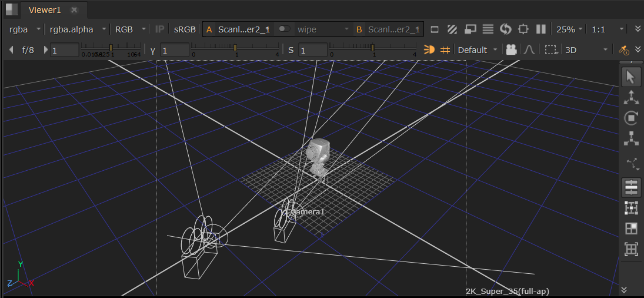Viewport: 644px width, 298px height.
Task: Click the refresh viewer arrows icon
Action: [505, 29]
